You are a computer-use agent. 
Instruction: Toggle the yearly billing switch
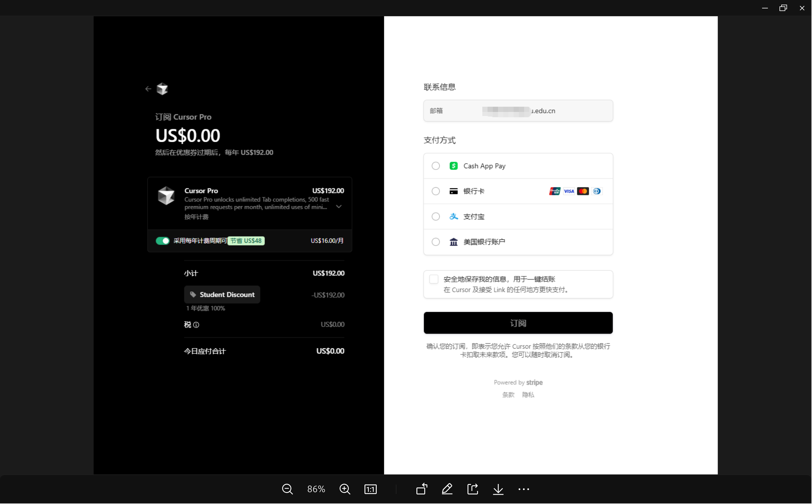(163, 241)
